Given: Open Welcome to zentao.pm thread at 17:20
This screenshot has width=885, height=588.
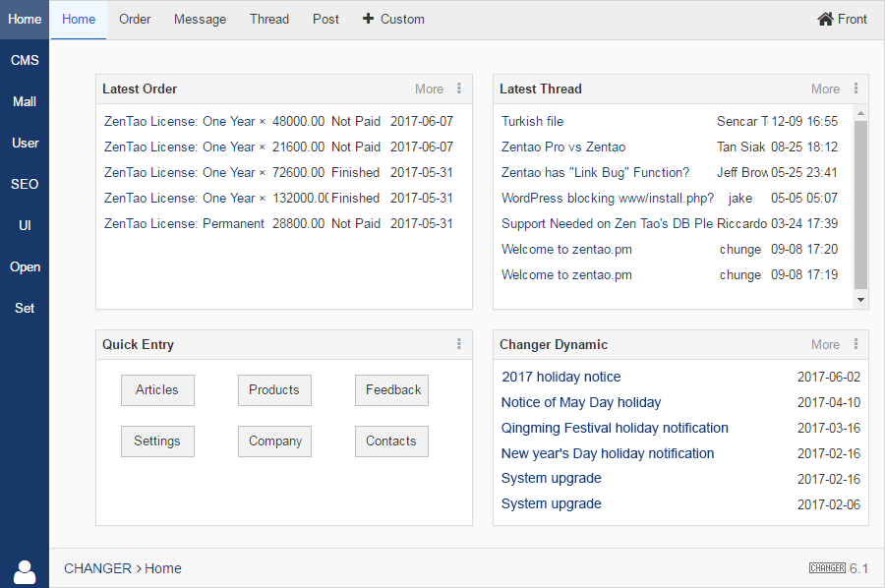Looking at the screenshot, I should (x=566, y=250).
